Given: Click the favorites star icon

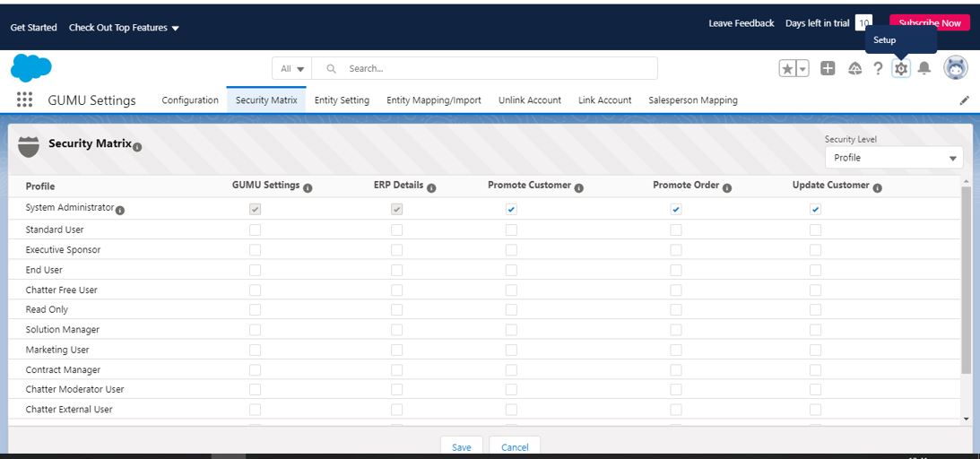Looking at the screenshot, I should click(x=787, y=69).
